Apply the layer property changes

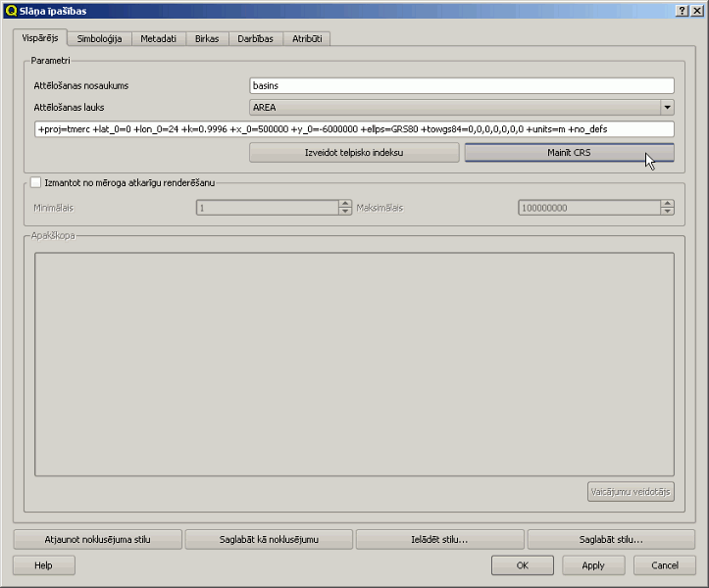pos(593,565)
